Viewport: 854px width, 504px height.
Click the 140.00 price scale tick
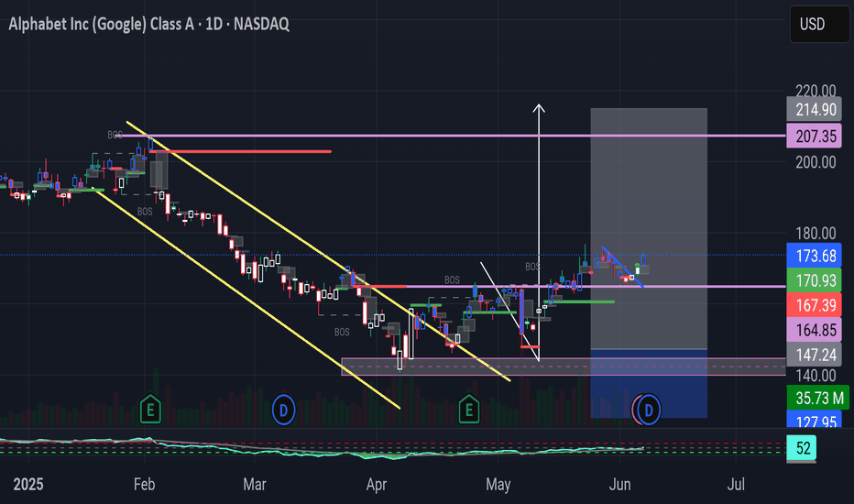coord(816,376)
